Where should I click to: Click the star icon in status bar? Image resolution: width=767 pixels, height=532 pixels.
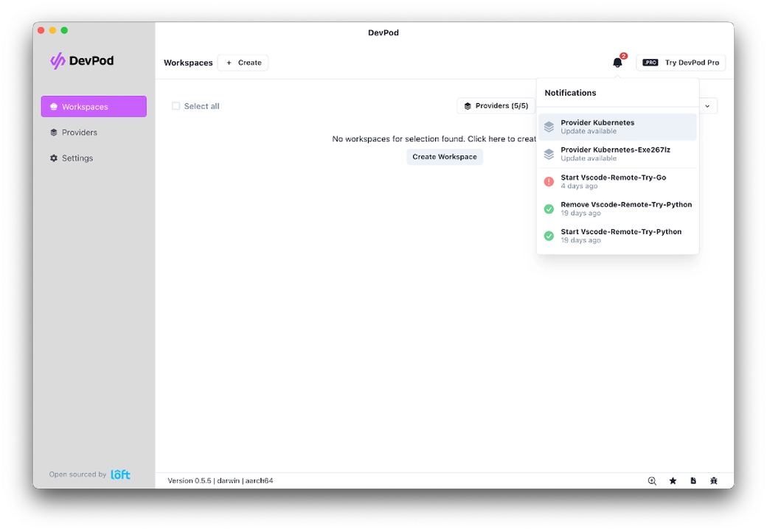click(673, 480)
